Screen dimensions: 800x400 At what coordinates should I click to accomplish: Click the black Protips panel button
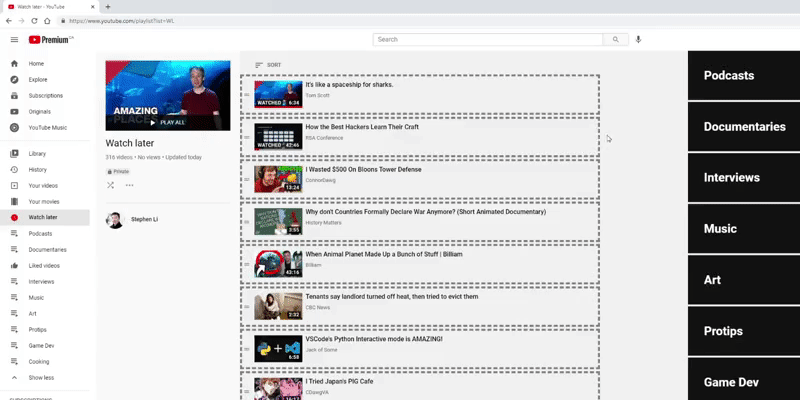click(744, 331)
